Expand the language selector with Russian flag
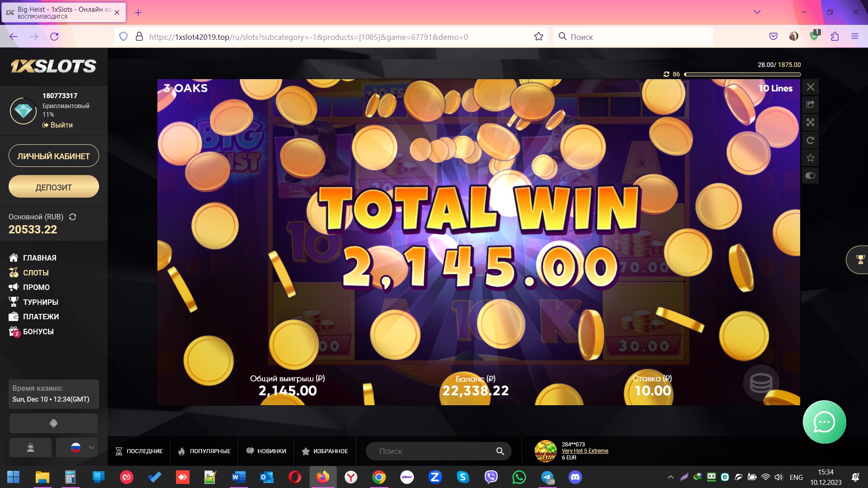The width and height of the screenshot is (868, 488). [x=77, y=448]
